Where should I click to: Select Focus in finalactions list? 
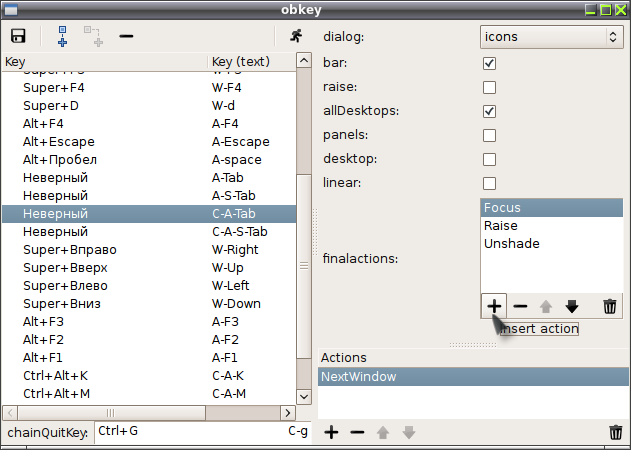tap(551, 208)
